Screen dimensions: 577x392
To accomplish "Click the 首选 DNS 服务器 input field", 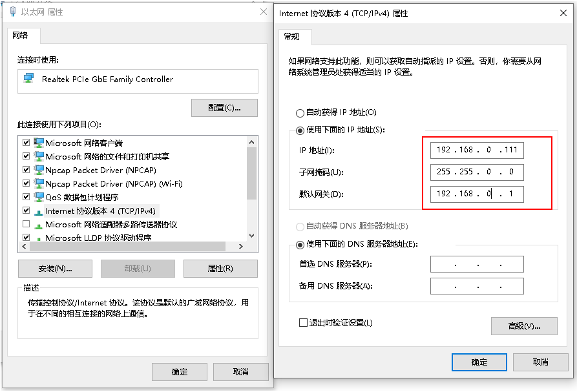I will pyautogui.click(x=476, y=265).
